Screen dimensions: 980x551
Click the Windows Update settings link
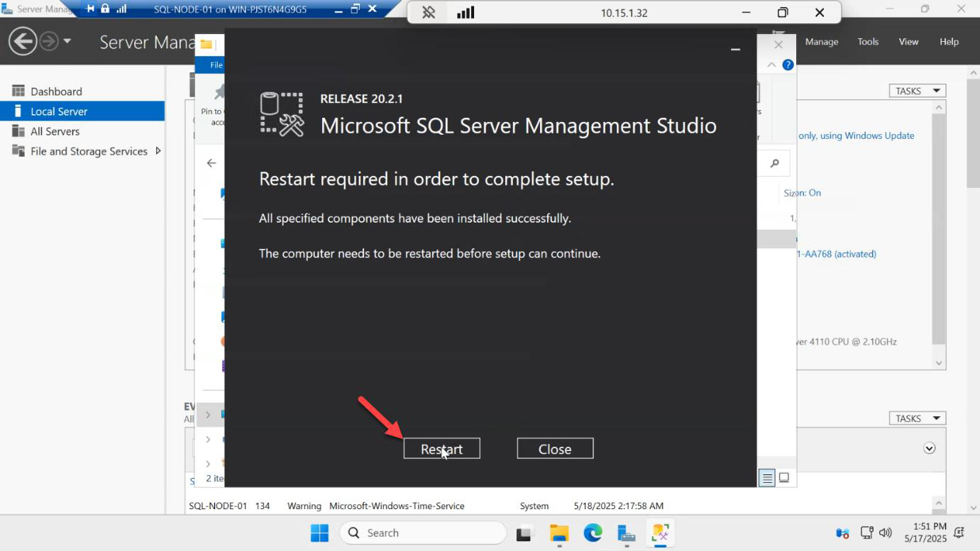[x=856, y=135]
